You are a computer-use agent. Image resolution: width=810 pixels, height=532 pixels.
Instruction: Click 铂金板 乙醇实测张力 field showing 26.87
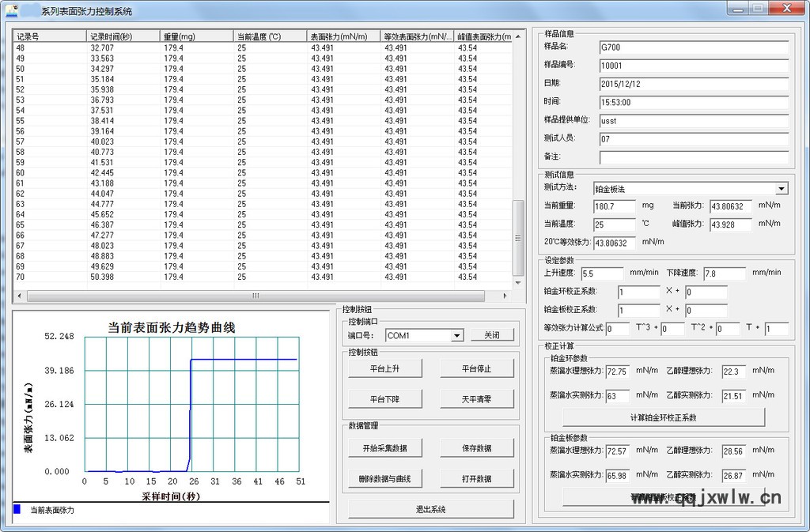click(x=734, y=475)
